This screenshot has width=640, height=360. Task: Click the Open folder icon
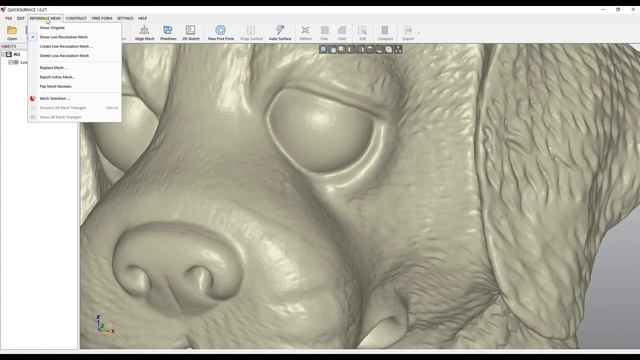click(x=12, y=31)
